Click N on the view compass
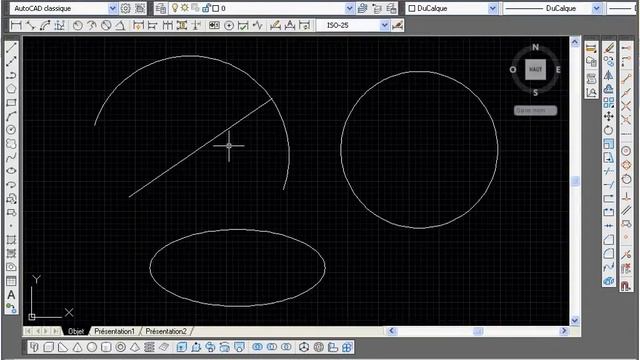The width and height of the screenshot is (640, 360). coord(536,47)
